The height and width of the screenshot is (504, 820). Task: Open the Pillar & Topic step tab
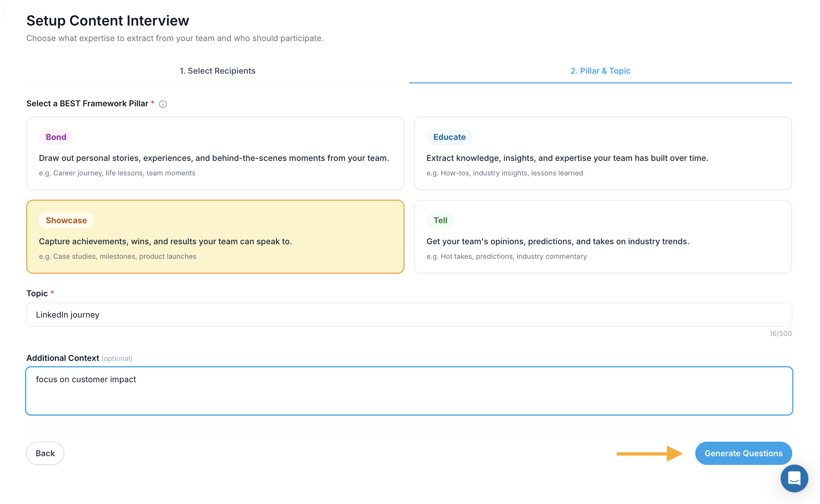click(600, 71)
